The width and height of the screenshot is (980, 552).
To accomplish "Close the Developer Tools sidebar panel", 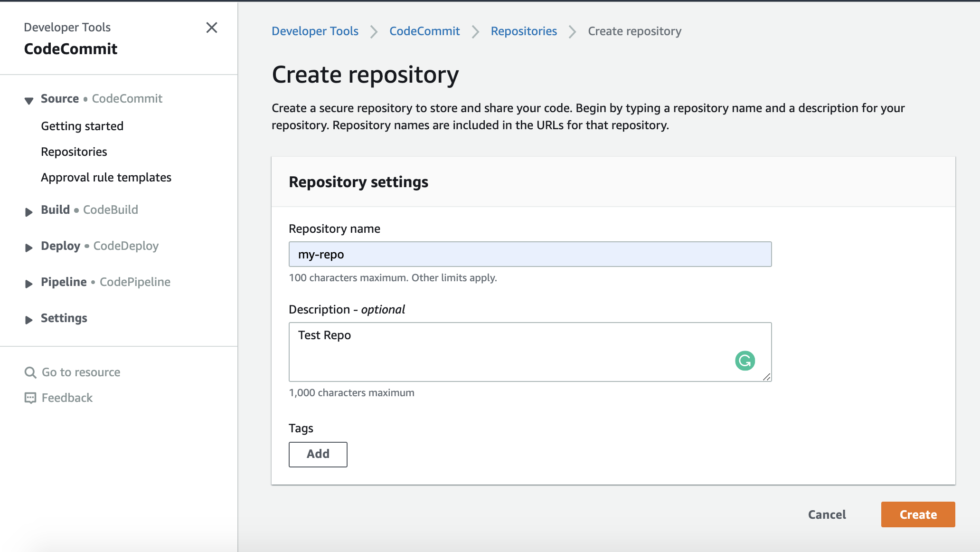I will (x=212, y=28).
